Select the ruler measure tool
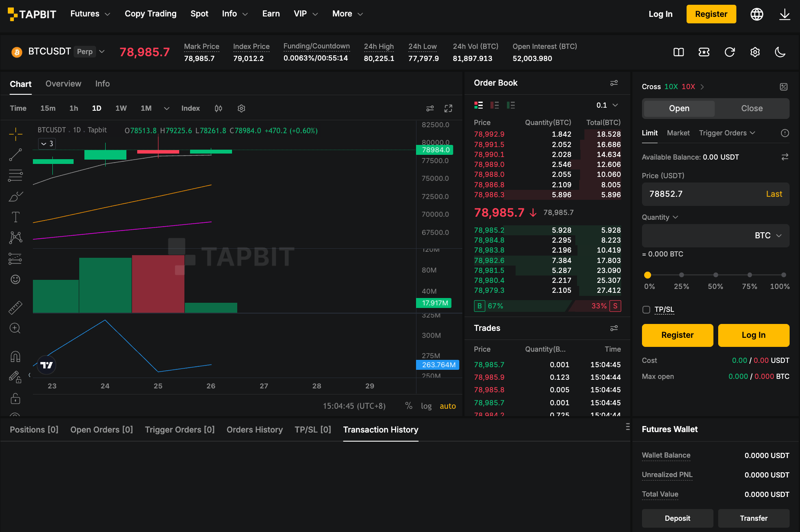 (16, 308)
